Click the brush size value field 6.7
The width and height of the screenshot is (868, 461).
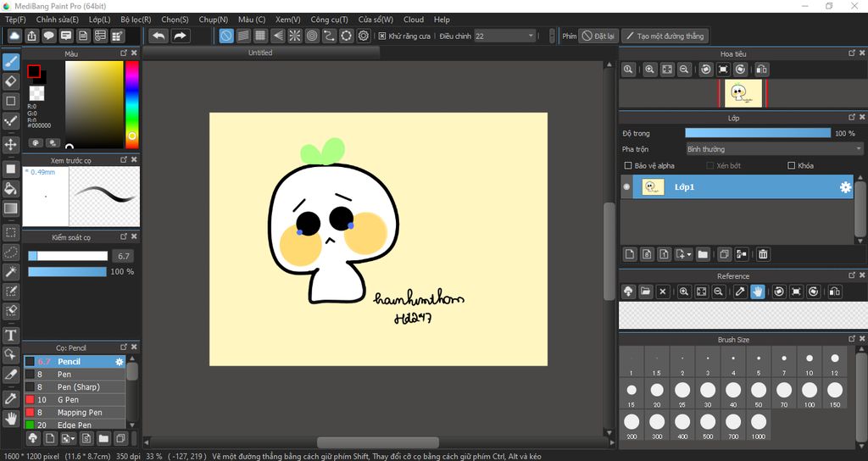123,256
